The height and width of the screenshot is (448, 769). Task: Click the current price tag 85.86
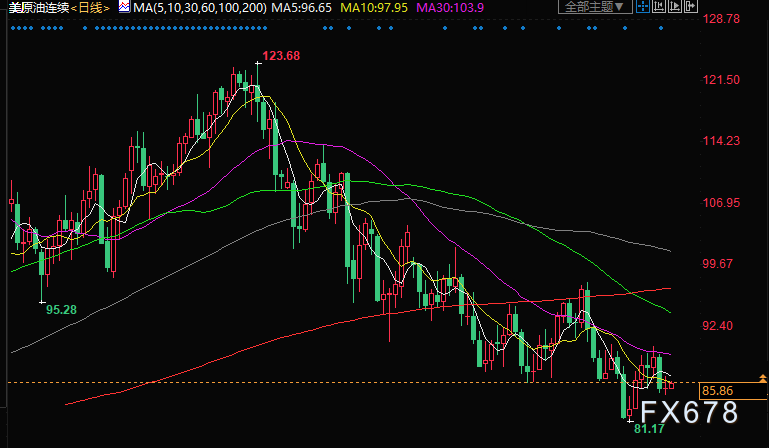pyautogui.click(x=733, y=391)
